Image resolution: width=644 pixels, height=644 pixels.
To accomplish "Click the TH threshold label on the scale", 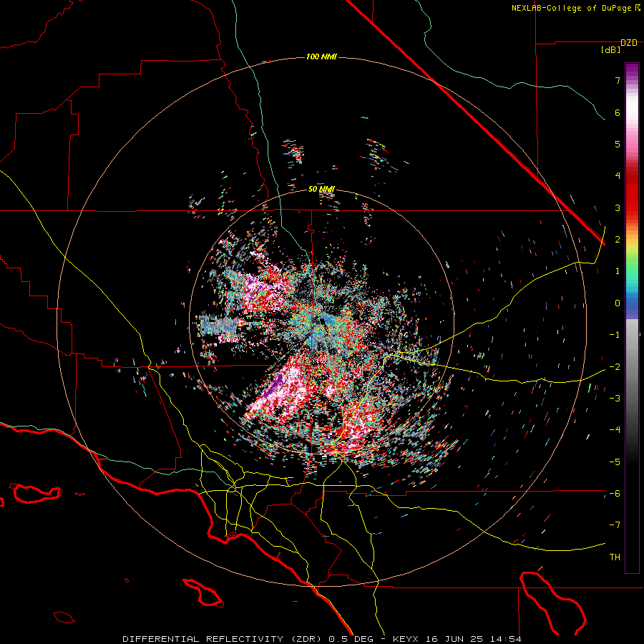I will coord(615,557).
